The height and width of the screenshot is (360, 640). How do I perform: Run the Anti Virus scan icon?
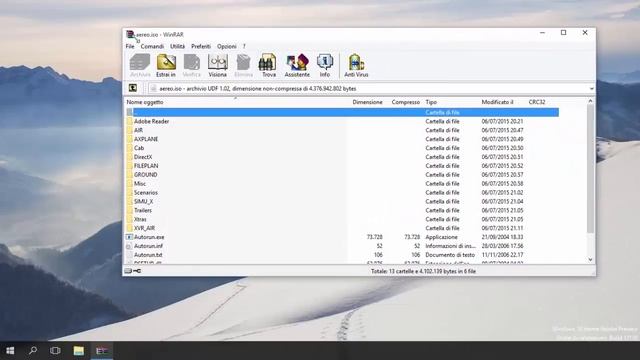pos(356,65)
